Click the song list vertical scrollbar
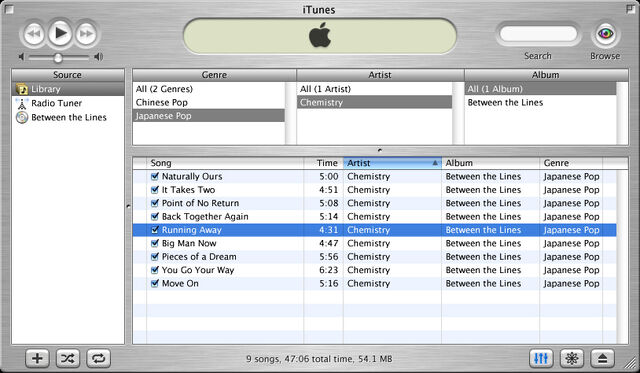The image size is (640, 373). (622, 257)
